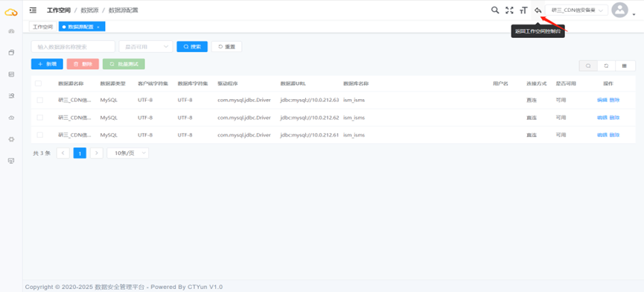Tick the header select-all checkbox
Viewport: 644px width, 292px height.
38,83
